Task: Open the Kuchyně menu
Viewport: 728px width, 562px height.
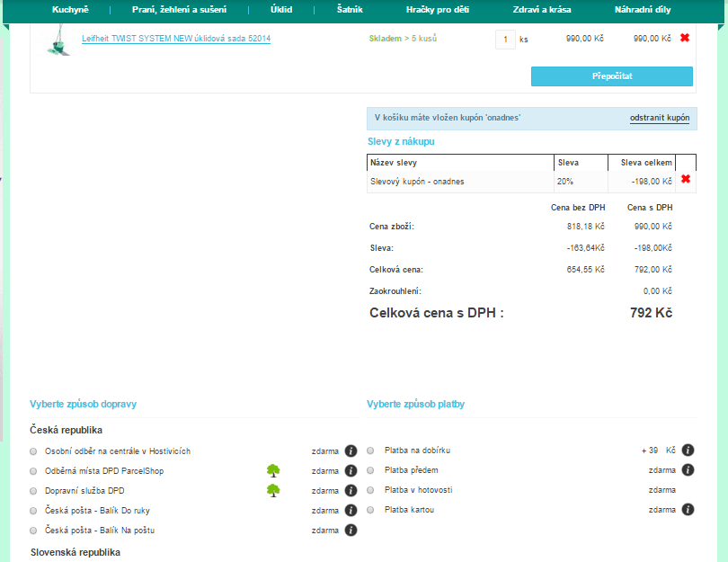Action: tap(70, 10)
